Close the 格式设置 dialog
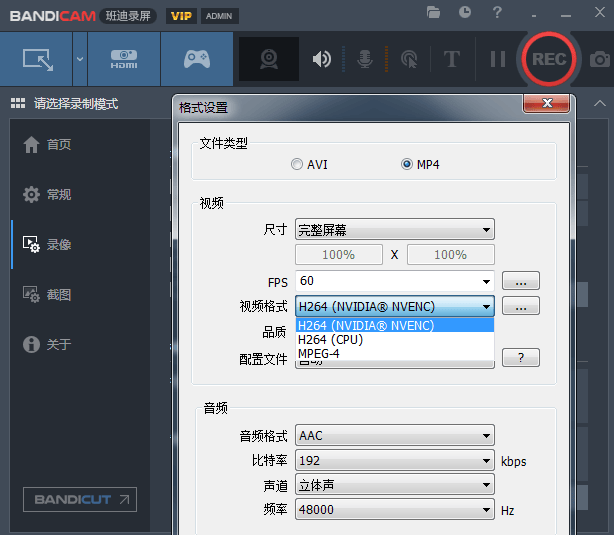This screenshot has height=535, width=614. [546, 103]
